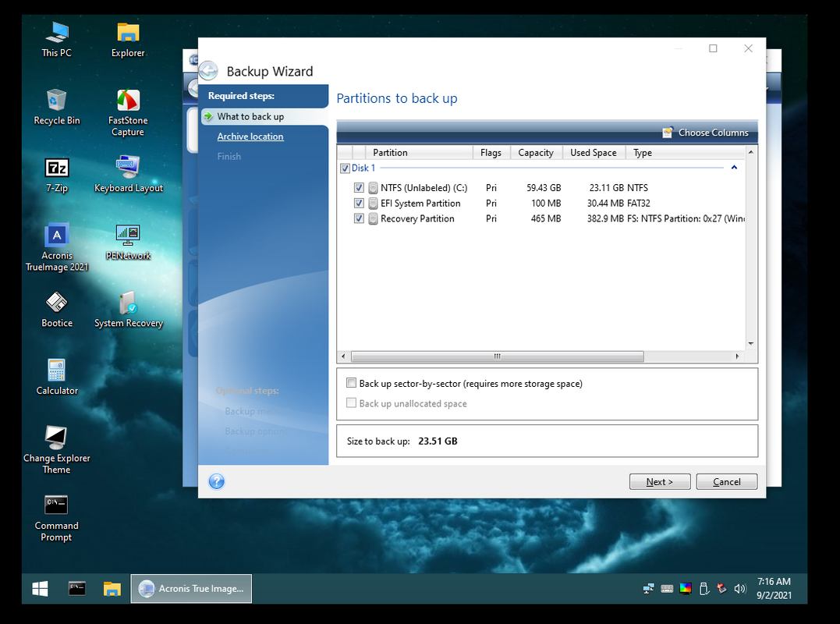The image size is (840, 624).
Task: Sort by Partition column header
Action: click(420, 153)
